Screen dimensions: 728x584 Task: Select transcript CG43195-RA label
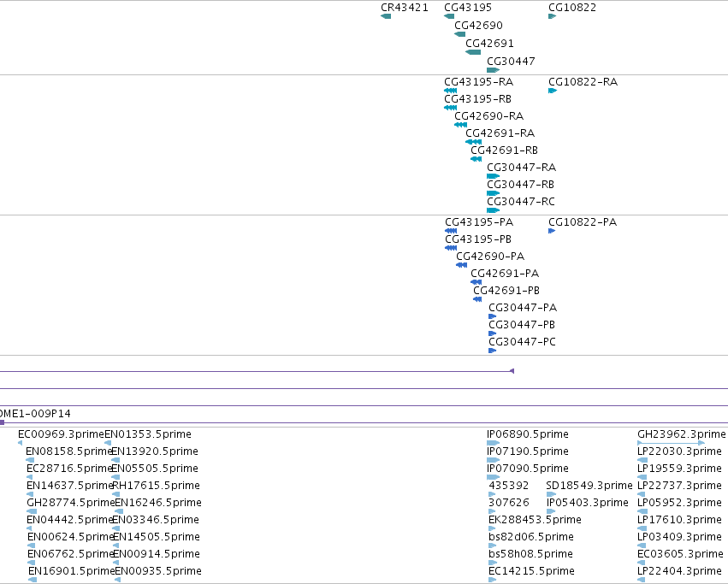(479, 82)
